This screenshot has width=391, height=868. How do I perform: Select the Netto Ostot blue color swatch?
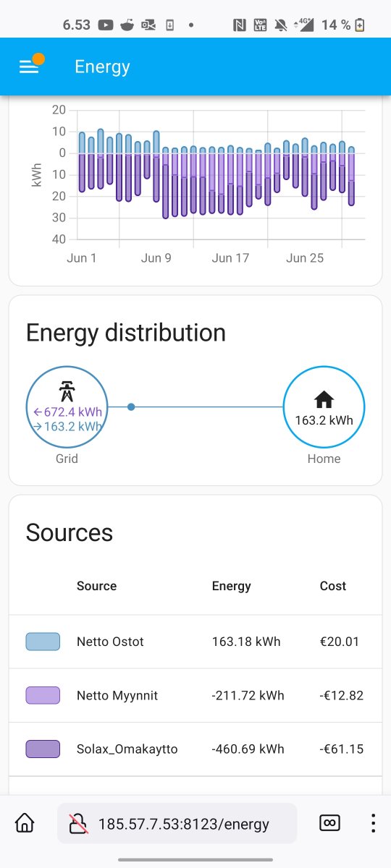43,642
